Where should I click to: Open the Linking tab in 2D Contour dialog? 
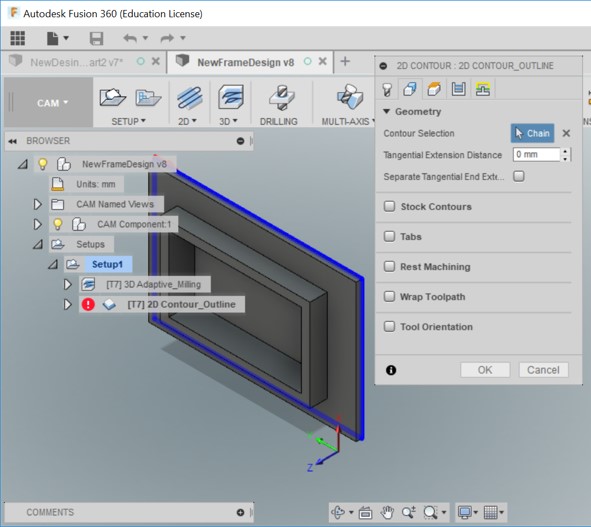pyautogui.click(x=483, y=89)
